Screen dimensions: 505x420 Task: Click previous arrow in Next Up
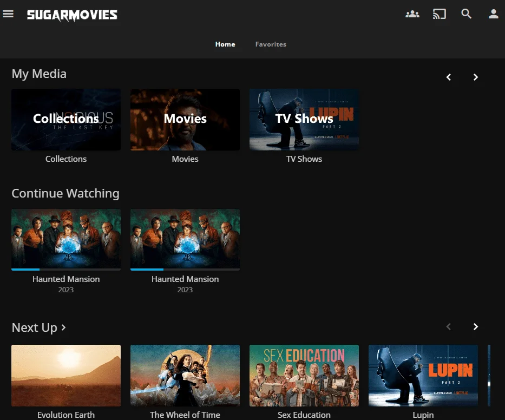[448, 326]
